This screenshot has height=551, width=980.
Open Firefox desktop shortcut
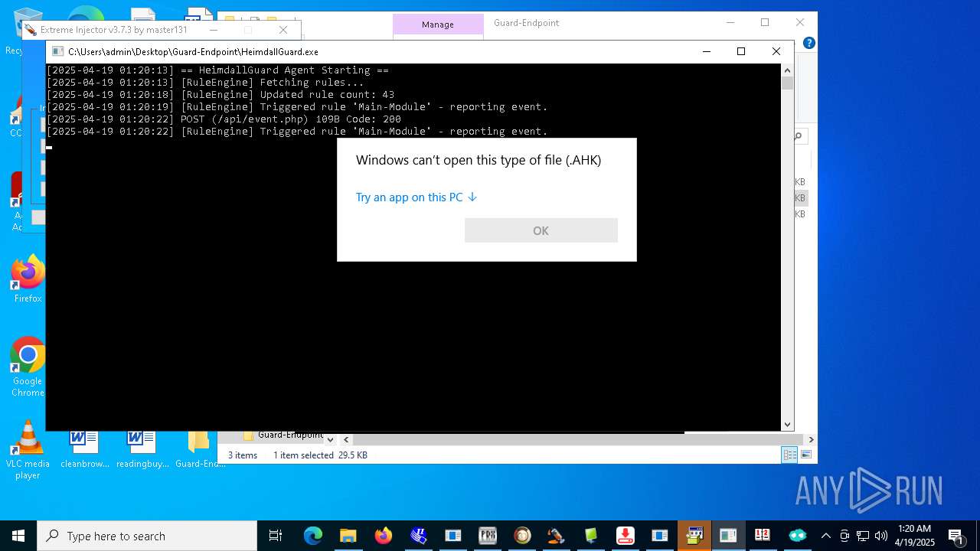[28, 279]
